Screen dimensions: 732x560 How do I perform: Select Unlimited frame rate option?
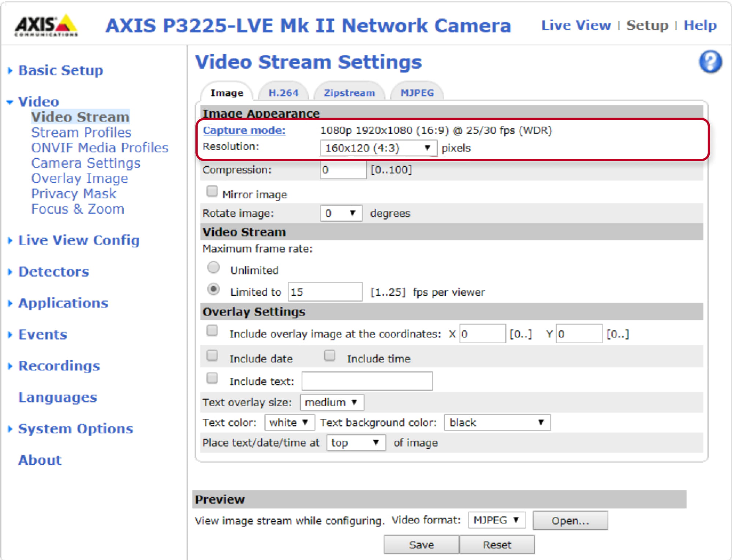[x=213, y=268]
